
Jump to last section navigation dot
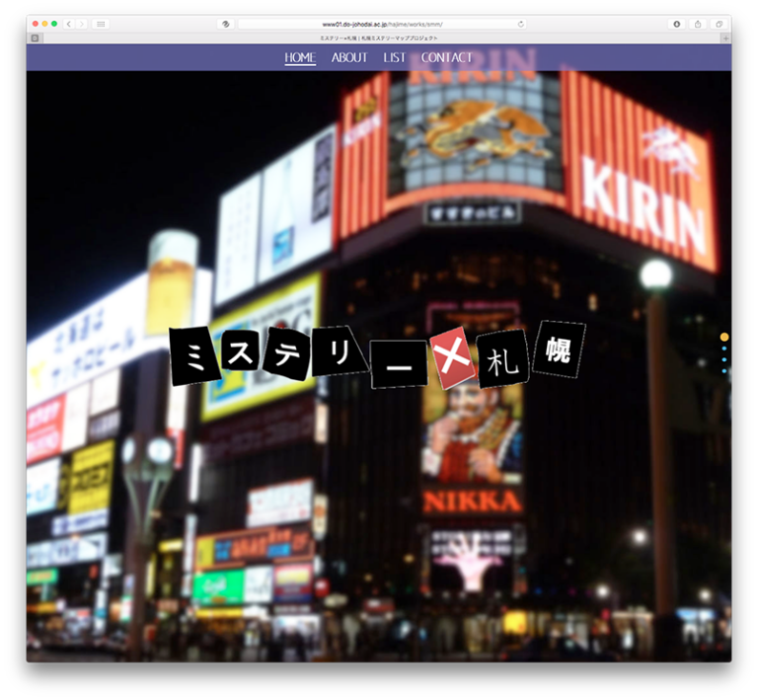(x=724, y=371)
